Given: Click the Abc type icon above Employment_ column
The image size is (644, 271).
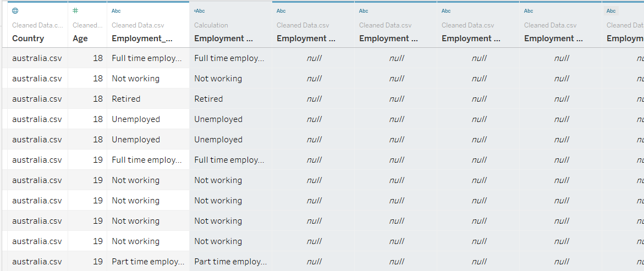Looking at the screenshot, I should pos(116,10).
